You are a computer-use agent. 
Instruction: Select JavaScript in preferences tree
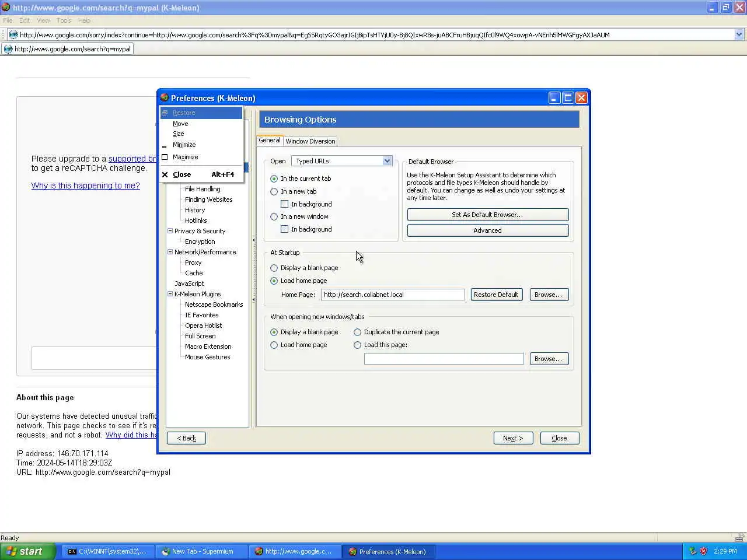tap(189, 283)
